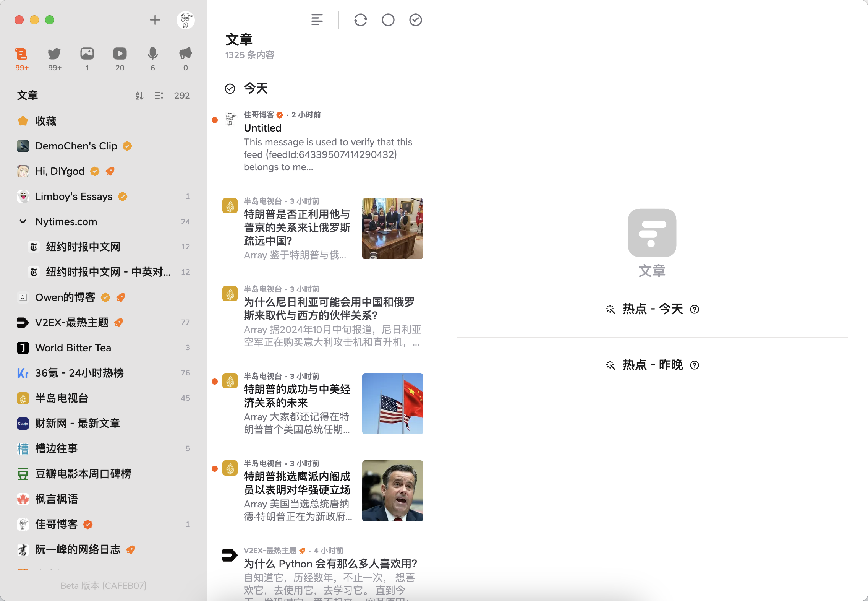Mark today's entries as read
The width and height of the screenshot is (868, 601).
click(x=230, y=89)
